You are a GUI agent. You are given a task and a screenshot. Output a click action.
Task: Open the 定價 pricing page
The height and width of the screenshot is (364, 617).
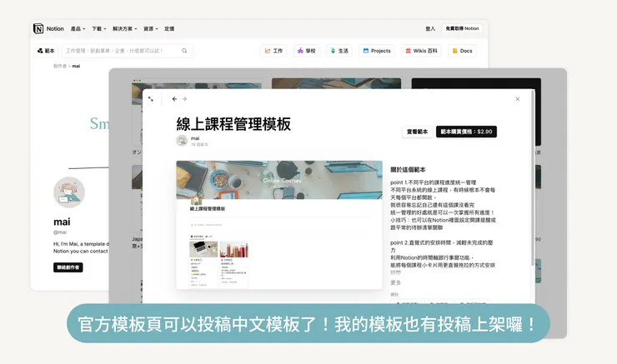169,28
